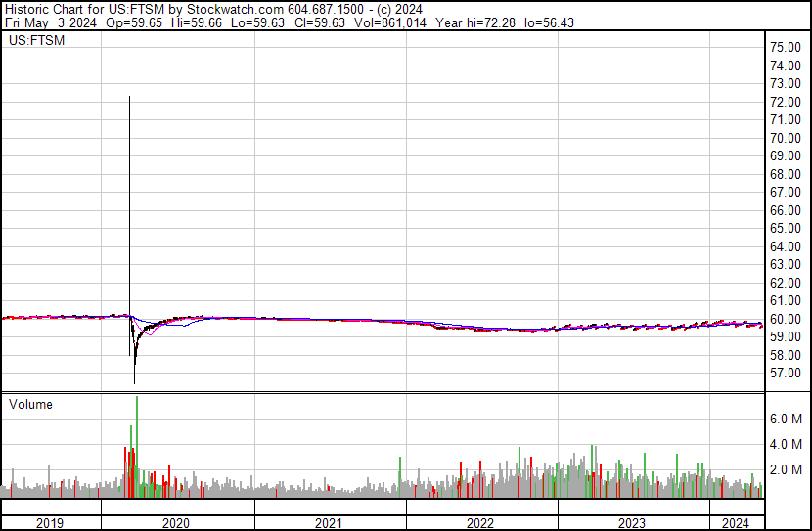Click the US:FTSM ticker label in chart
This screenshot has width=812, height=531.
tap(33, 41)
